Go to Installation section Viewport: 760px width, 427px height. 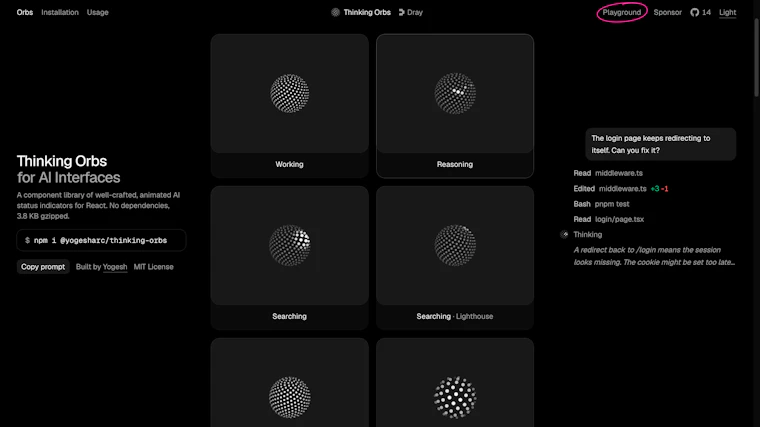pyautogui.click(x=60, y=12)
